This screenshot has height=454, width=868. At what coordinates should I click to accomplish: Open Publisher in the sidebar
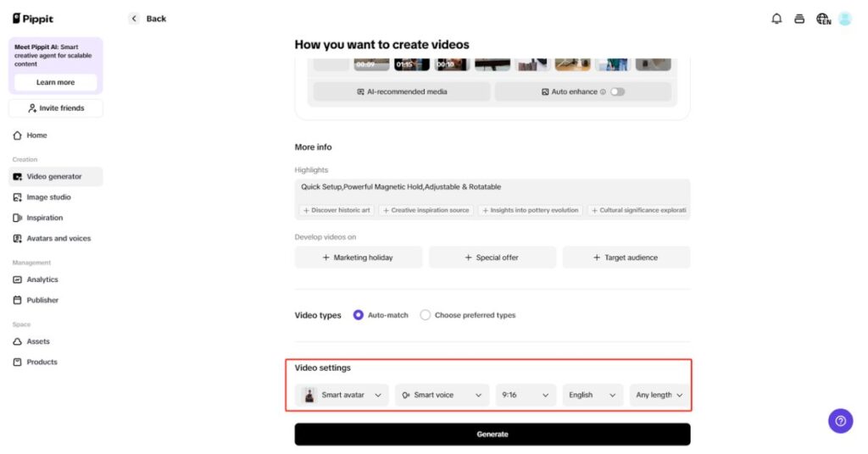[55, 301]
